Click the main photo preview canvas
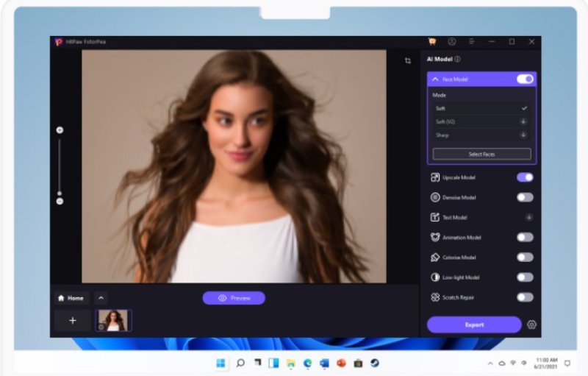This screenshot has height=376, width=588. coord(234,166)
